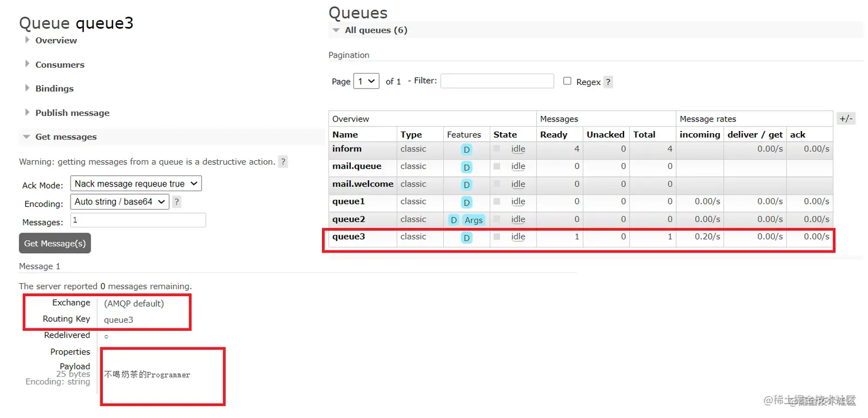Sort by the Unacked column header
The width and height of the screenshot is (868, 418).
(x=605, y=134)
